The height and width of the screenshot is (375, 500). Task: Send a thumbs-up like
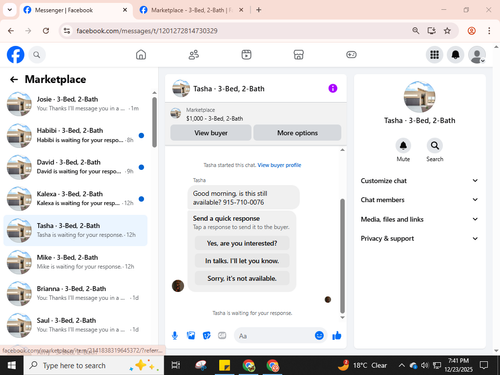pos(337,335)
